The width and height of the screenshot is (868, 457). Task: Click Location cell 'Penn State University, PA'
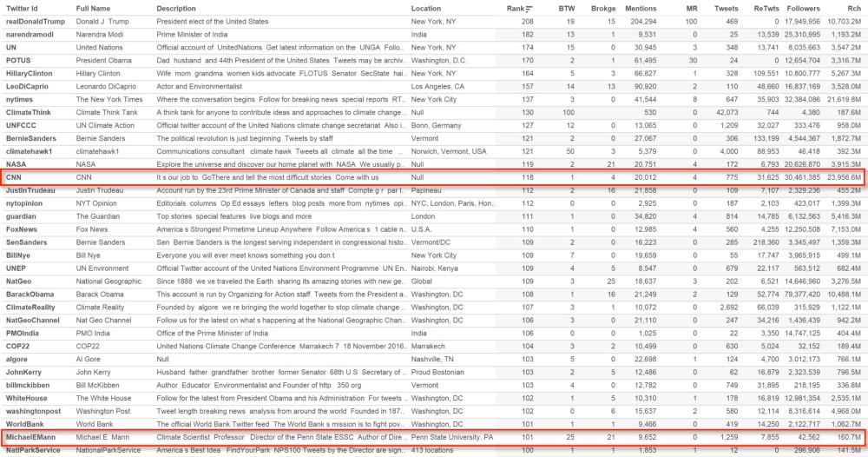451,437
